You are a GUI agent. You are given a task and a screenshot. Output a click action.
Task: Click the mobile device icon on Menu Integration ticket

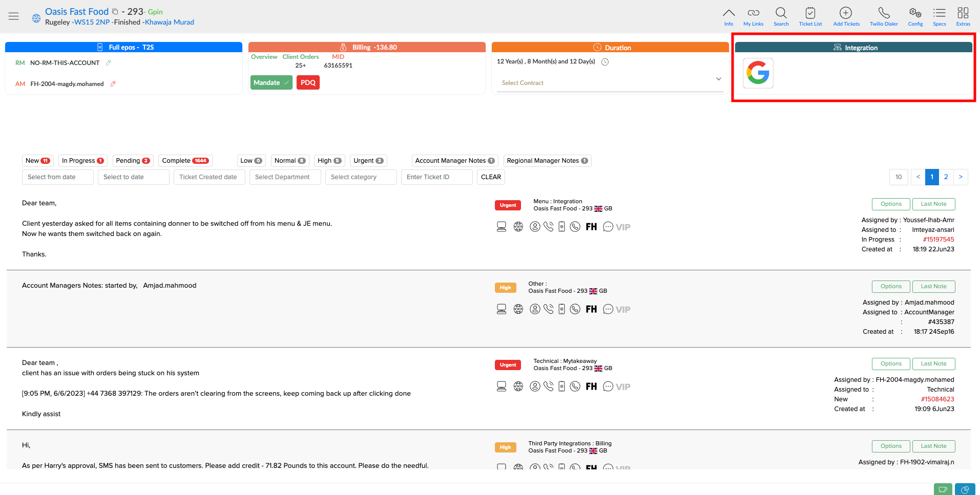pyautogui.click(x=561, y=227)
